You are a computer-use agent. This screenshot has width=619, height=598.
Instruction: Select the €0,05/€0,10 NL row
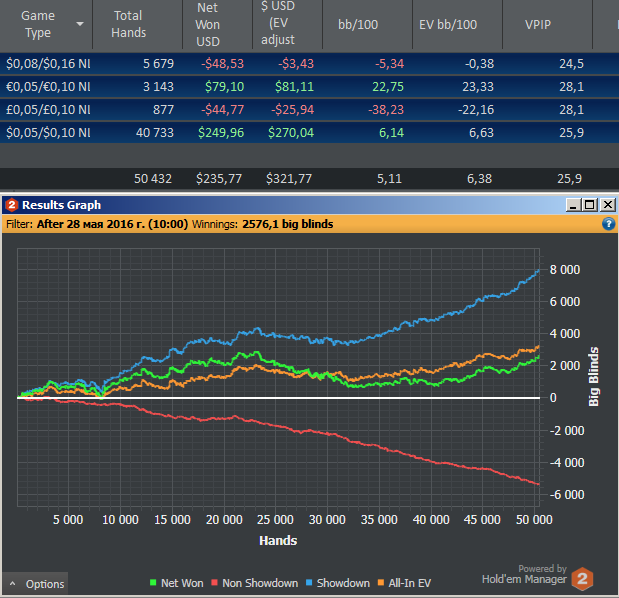pos(50,87)
